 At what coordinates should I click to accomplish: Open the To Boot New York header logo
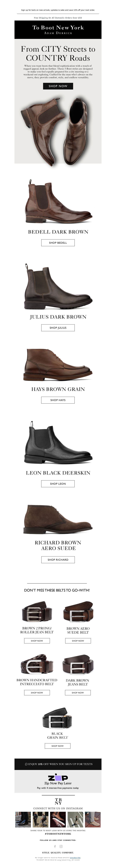(58, 29)
